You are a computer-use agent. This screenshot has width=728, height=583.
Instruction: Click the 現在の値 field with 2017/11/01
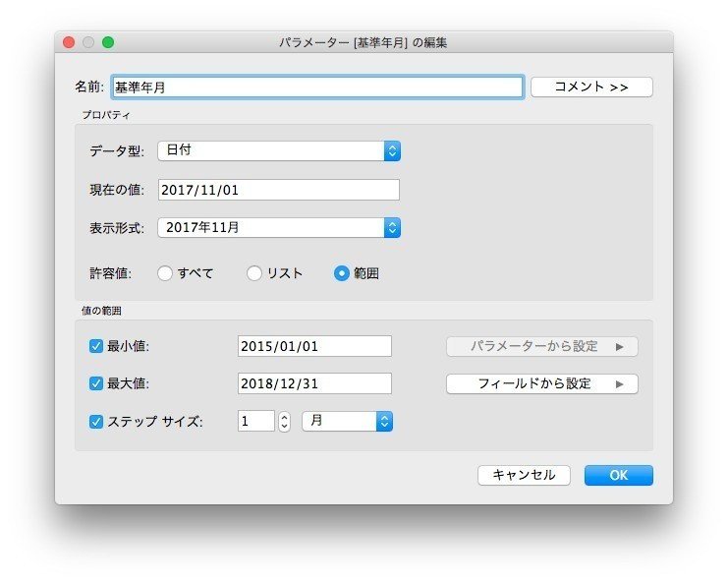click(x=279, y=190)
